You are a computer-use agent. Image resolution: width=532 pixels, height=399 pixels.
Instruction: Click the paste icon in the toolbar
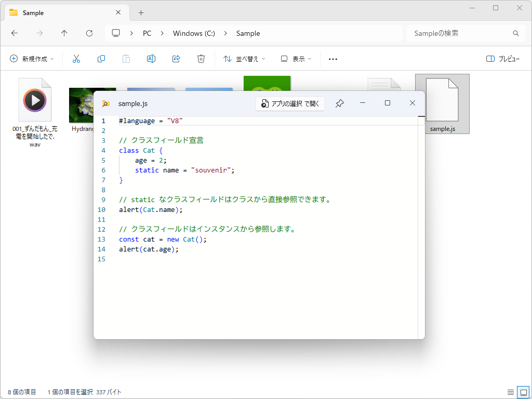(x=126, y=59)
